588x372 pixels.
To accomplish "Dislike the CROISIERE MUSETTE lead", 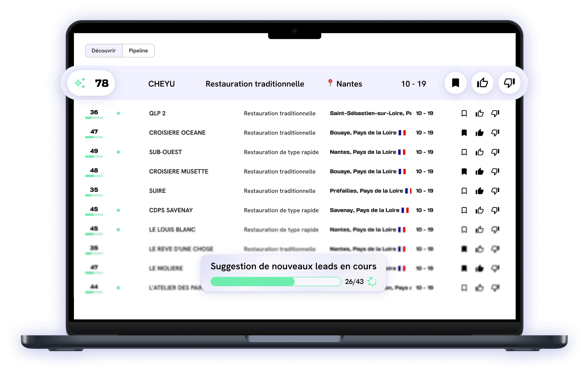I will (x=495, y=172).
